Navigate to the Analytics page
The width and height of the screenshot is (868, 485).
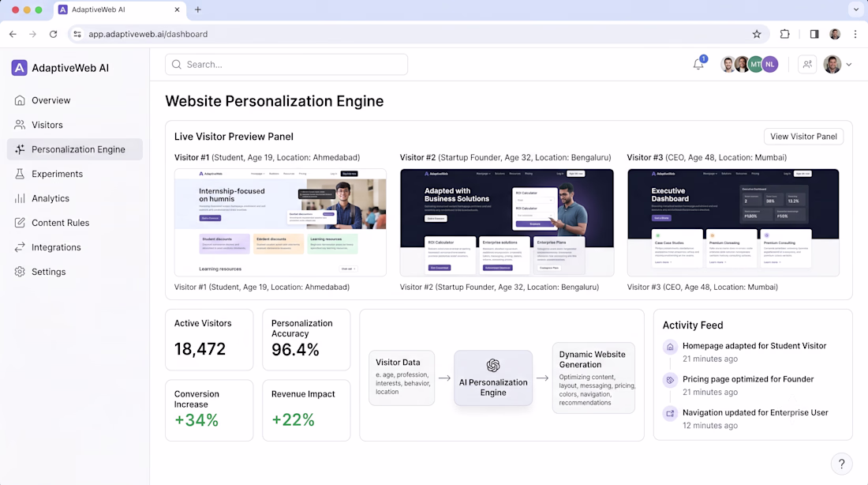coord(75,198)
